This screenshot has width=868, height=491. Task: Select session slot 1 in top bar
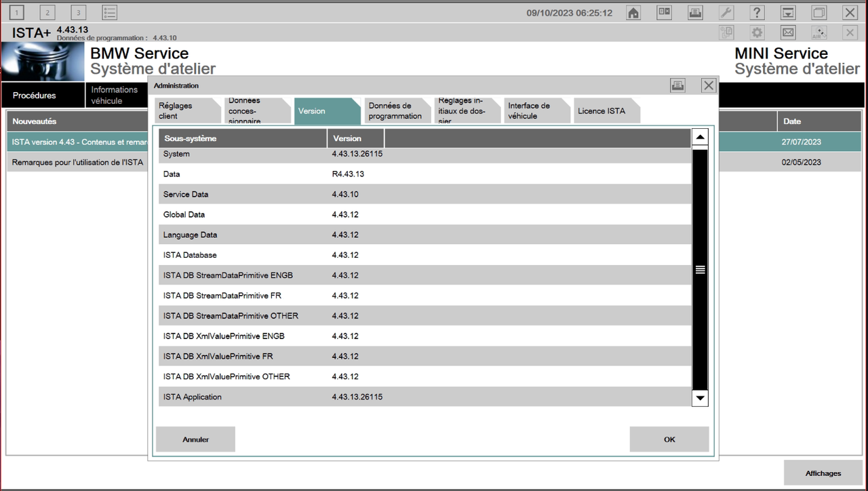17,13
